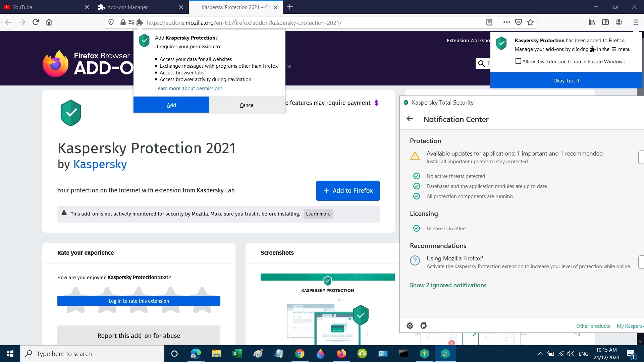Open Learn more about permissions link
644x362 pixels.
tap(189, 88)
